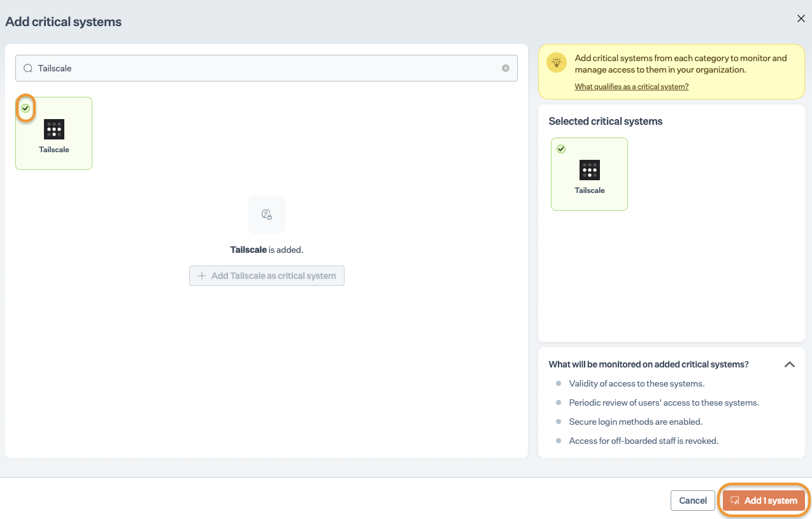Screen dimensions: 812x519
Task: Click the user-lock icon above Tailscale is added
Action: coord(267,215)
